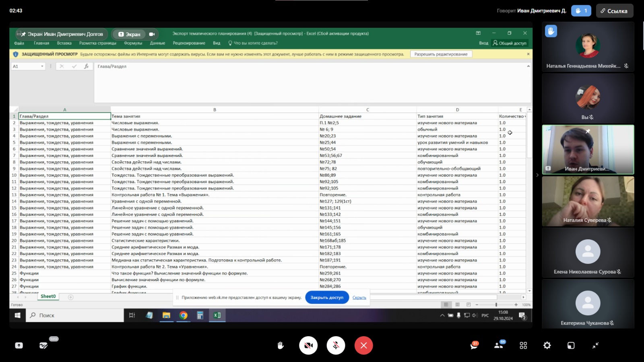Click Закрыть доступ to stop sharing

click(327, 298)
